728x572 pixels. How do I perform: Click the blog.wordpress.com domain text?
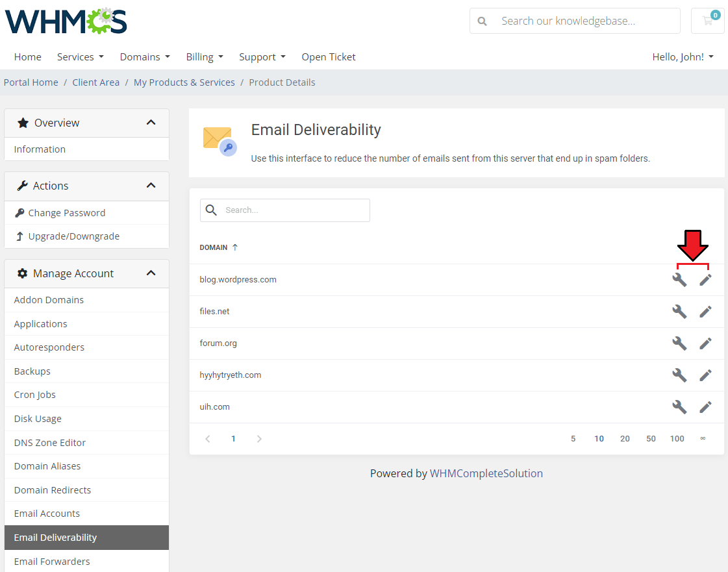pyautogui.click(x=238, y=279)
